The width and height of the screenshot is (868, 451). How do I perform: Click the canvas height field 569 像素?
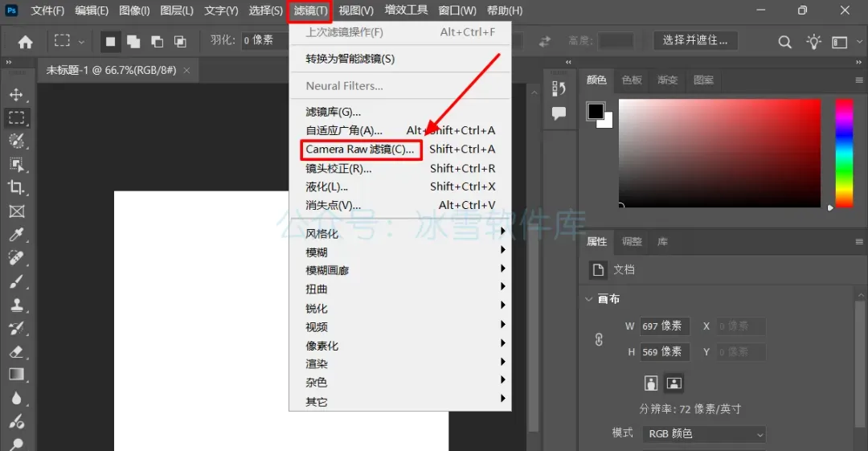click(x=665, y=352)
